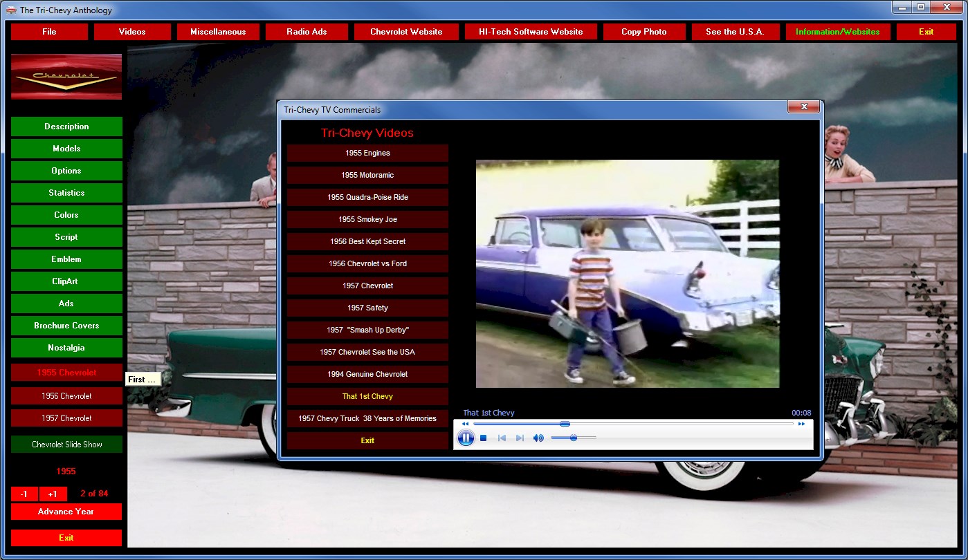Viewport: 968px width, 560px height.
Task: Open HI-Tech Software Website
Action: coord(531,32)
